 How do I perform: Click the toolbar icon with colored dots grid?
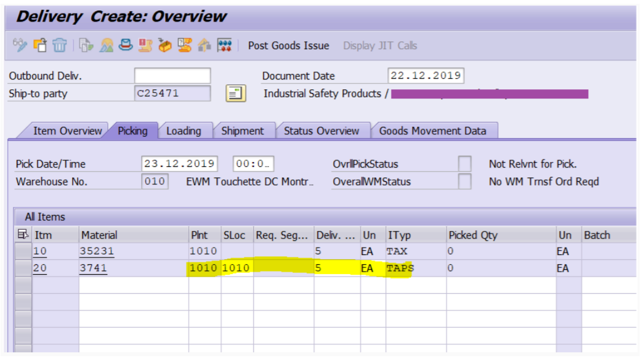click(225, 45)
